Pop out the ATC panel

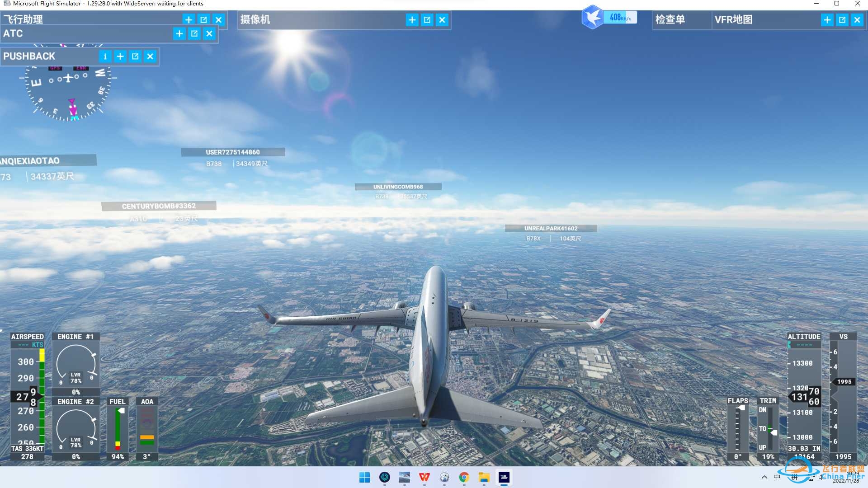(x=194, y=33)
